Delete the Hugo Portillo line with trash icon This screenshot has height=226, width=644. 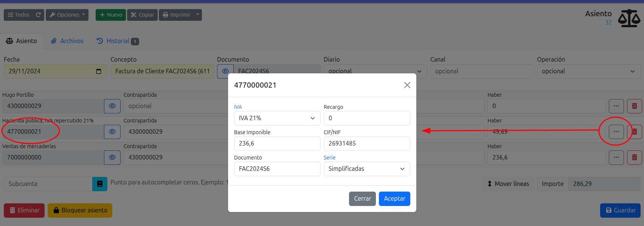pyautogui.click(x=634, y=106)
